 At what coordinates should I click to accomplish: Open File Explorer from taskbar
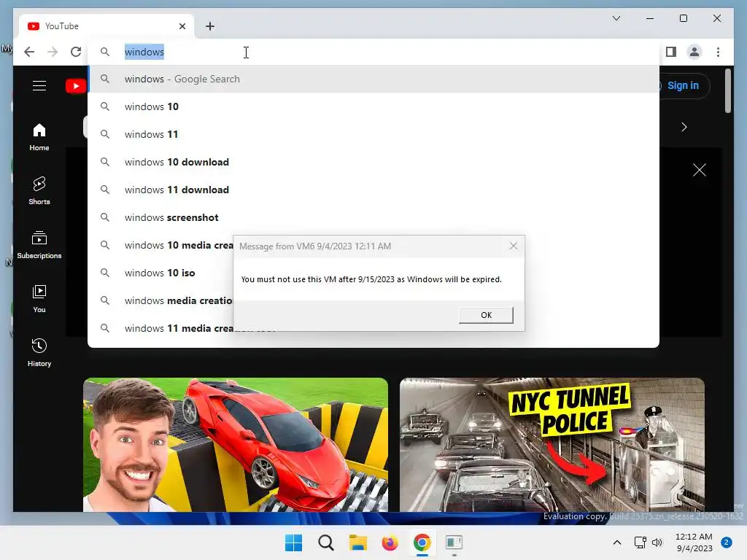(x=357, y=542)
